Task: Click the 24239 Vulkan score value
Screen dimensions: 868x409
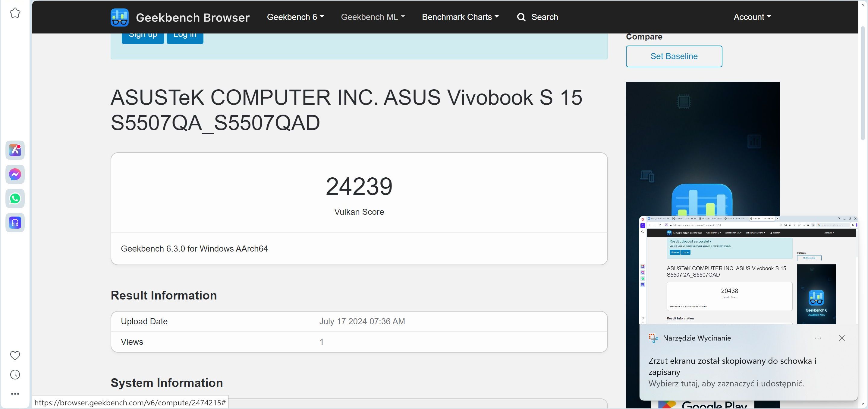Action: point(359,186)
